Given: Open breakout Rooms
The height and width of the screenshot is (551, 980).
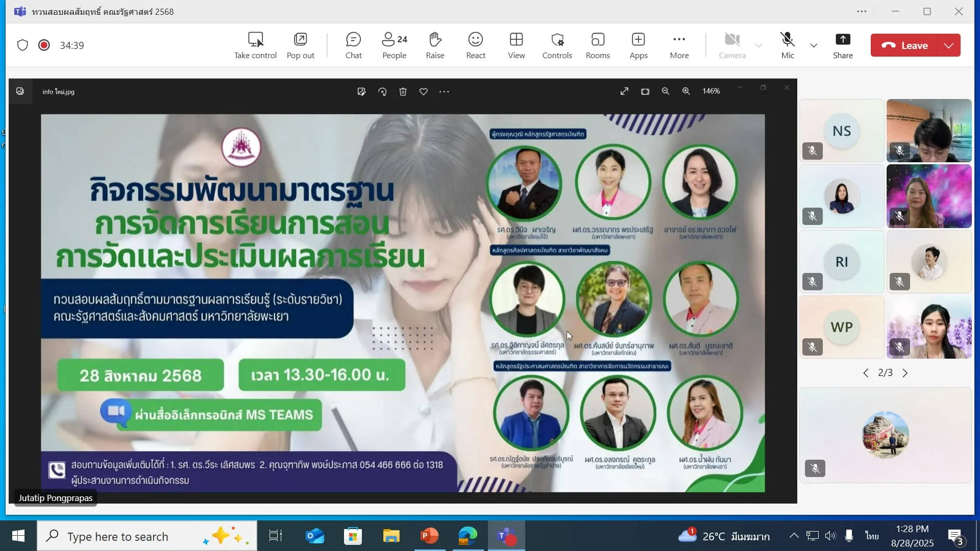Looking at the screenshot, I should click(x=598, y=45).
